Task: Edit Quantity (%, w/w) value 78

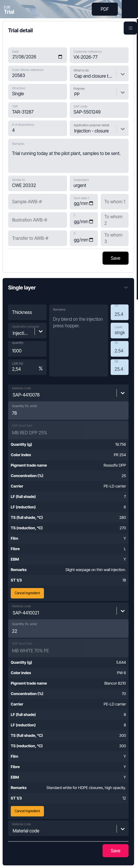Action: 69,410
